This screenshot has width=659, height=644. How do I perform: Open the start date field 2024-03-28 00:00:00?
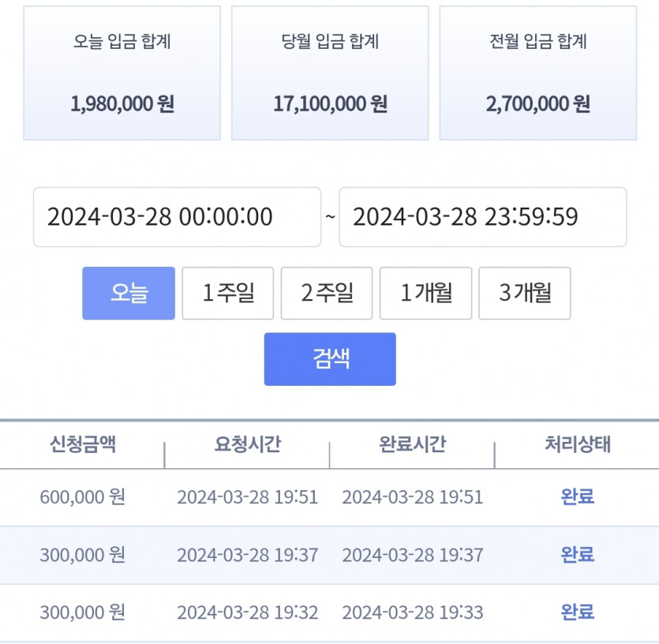[177, 217]
